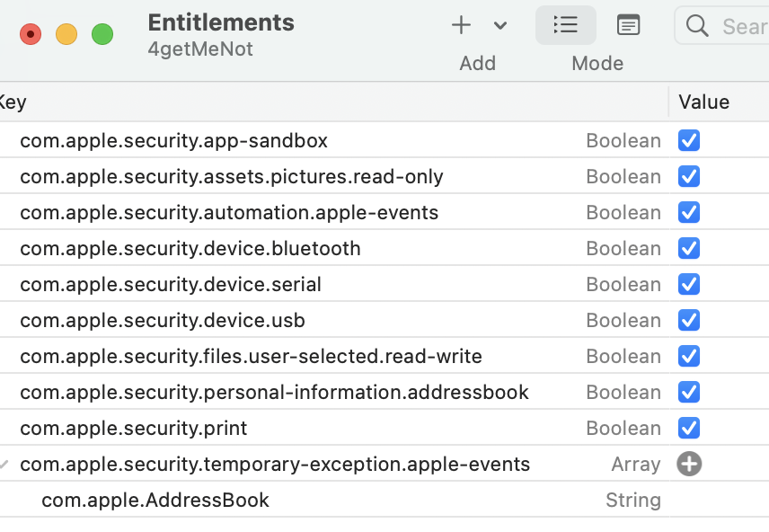Click the Value column header
769x532 pixels.
[x=703, y=102]
